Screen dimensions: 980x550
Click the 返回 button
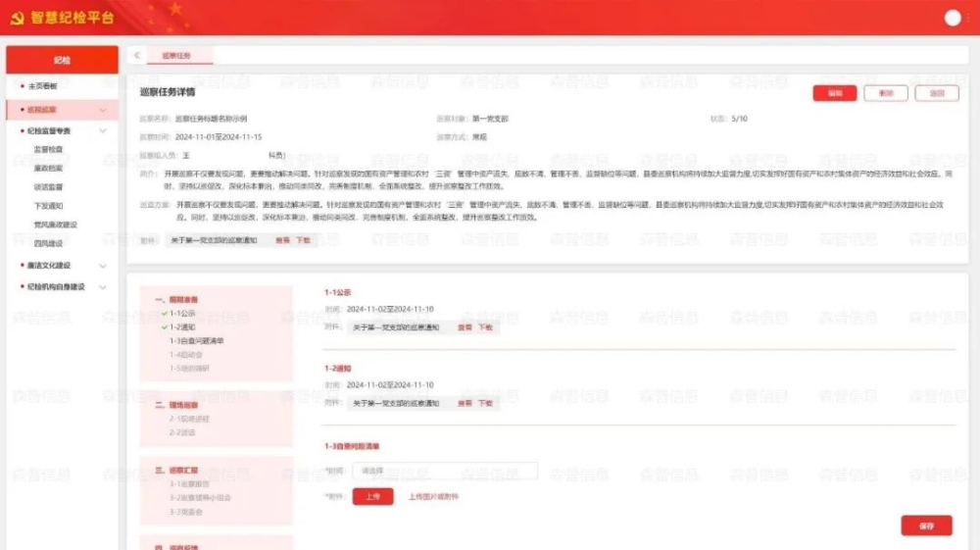[x=937, y=93]
